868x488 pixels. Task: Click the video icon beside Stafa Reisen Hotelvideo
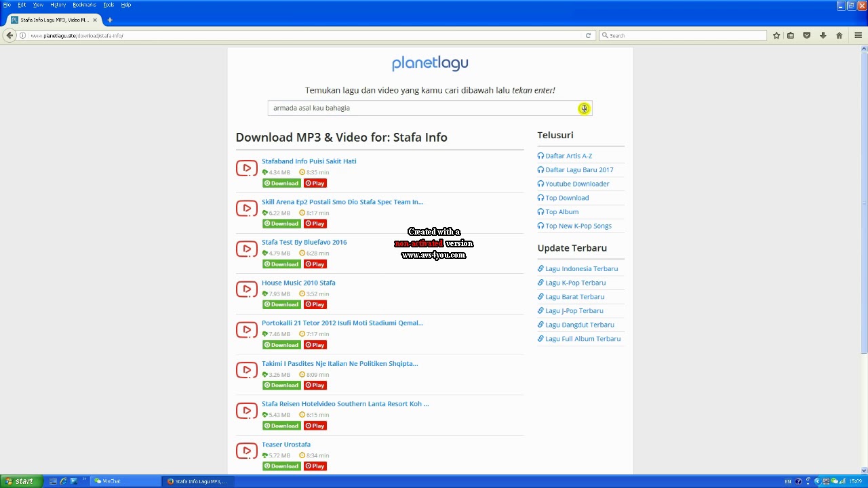pyautogui.click(x=247, y=410)
